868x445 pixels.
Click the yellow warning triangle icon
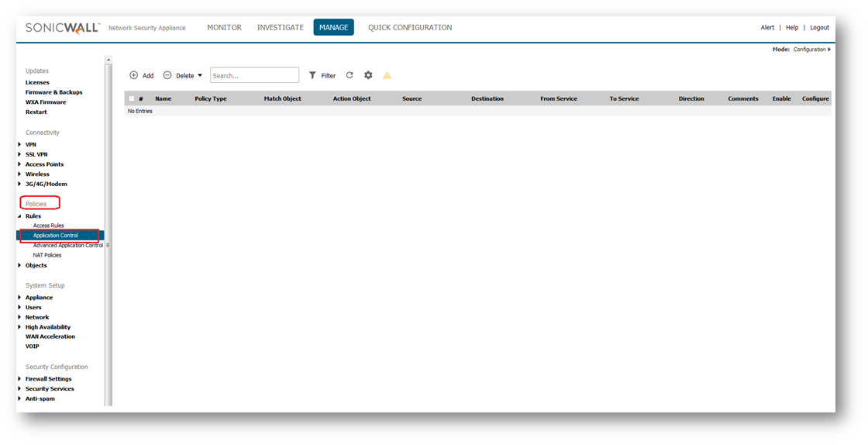pos(387,75)
